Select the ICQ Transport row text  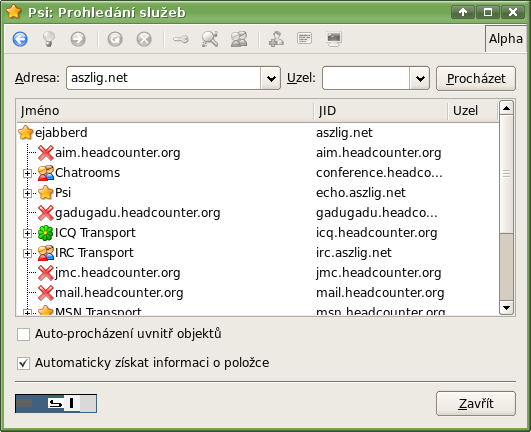coord(95,233)
